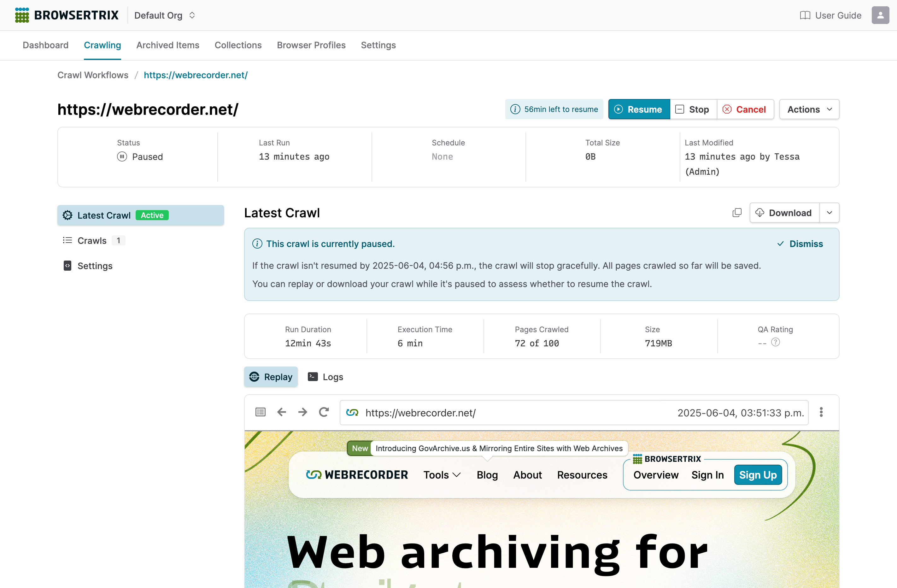Switch to the Replay tab

click(271, 377)
